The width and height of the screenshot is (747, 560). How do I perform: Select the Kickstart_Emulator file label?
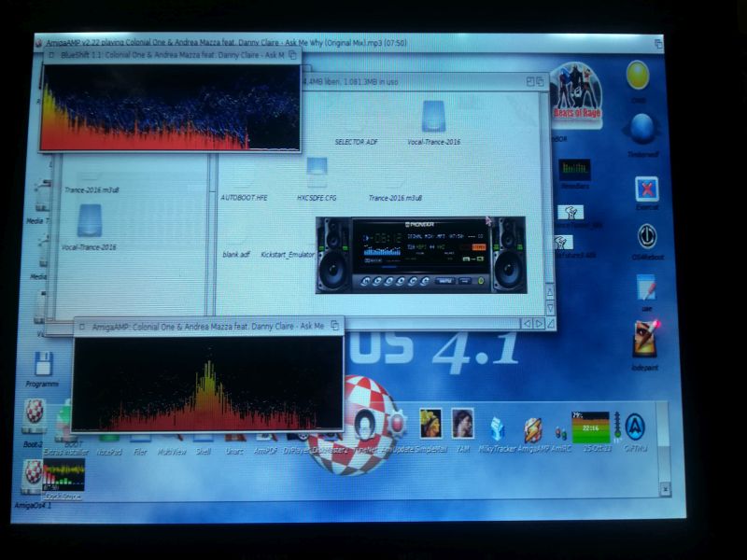pos(288,255)
